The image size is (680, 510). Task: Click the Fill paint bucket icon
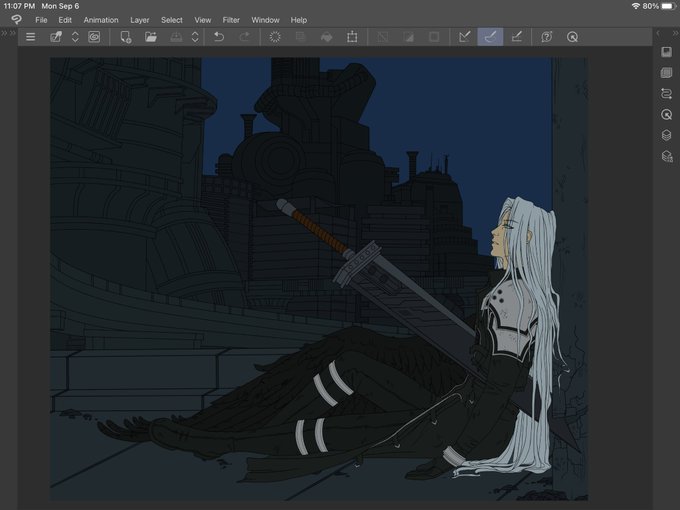tap(326, 37)
